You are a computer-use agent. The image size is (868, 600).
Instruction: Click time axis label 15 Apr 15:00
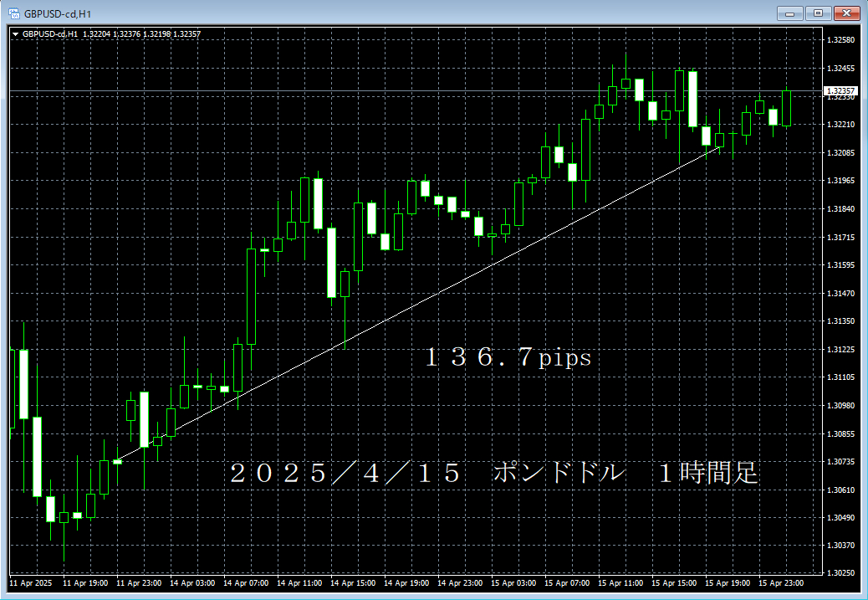674,582
